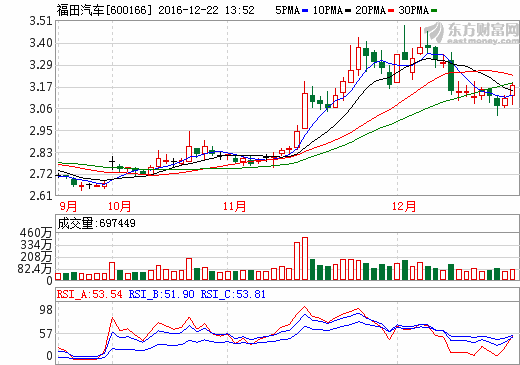Click the 460万 volume axis label

point(36,233)
